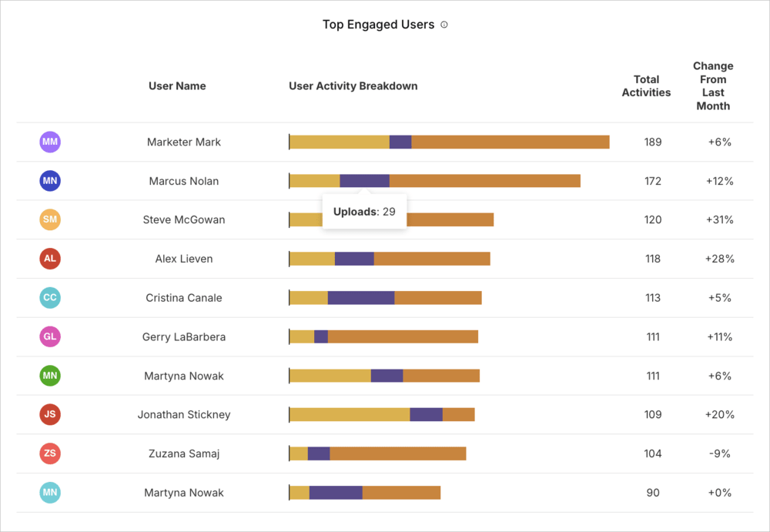This screenshot has width=770, height=532.
Task: Sort by the User Name column header
Action: [177, 86]
